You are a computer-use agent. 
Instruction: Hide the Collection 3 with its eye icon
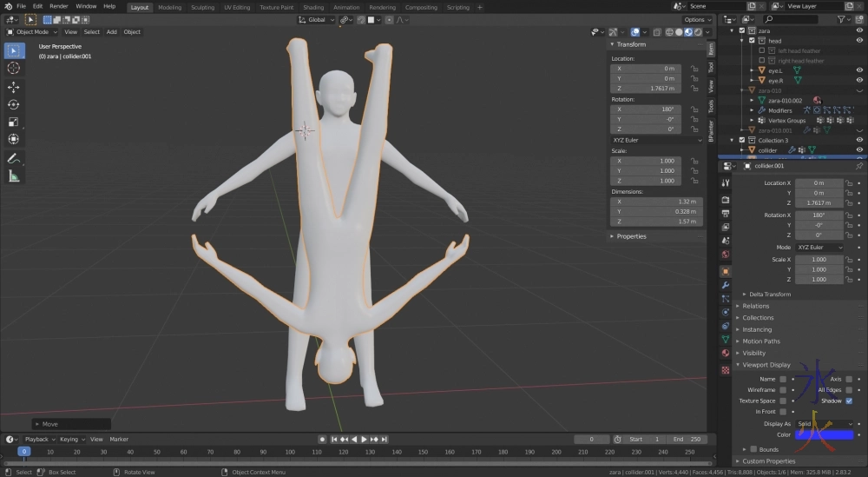[859, 140]
